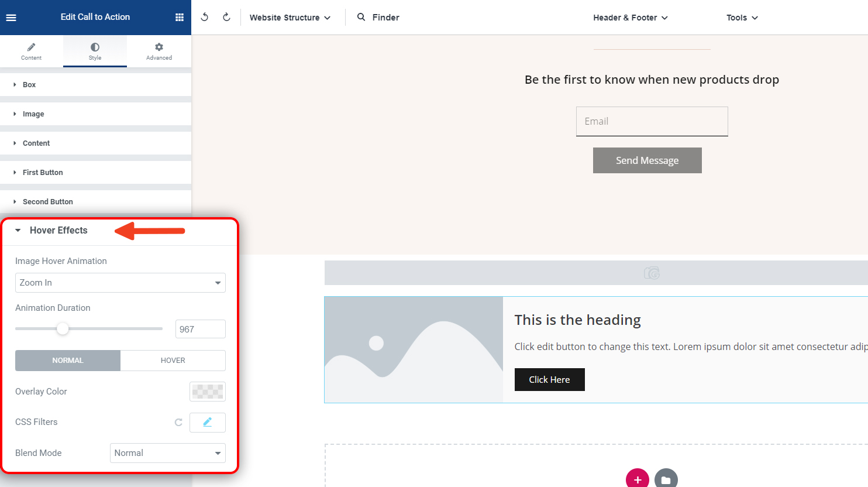
Task: Click the Send Message button
Action: coord(647,160)
